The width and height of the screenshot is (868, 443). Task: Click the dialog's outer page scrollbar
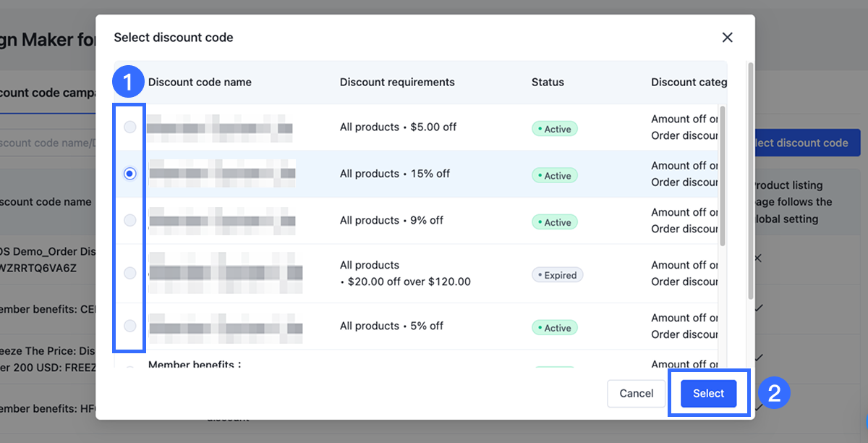point(750,181)
